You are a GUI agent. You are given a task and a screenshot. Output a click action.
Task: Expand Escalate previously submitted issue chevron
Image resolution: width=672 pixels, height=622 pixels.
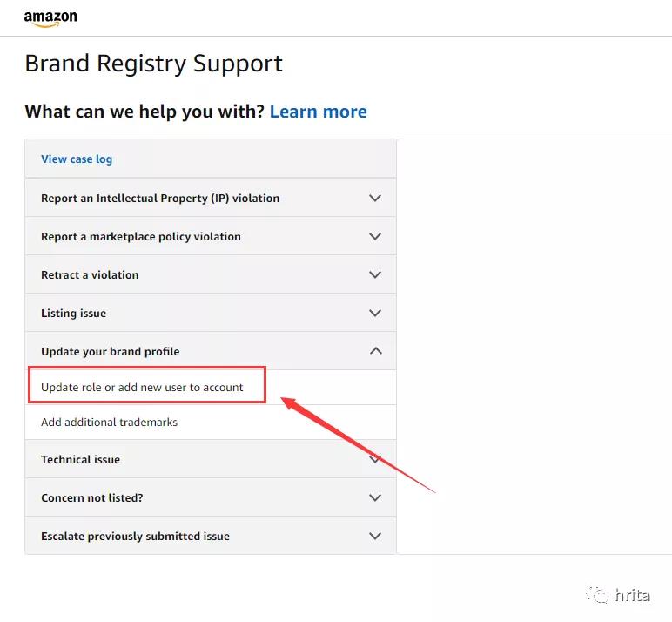pyautogui.click(x=375, y=537)
